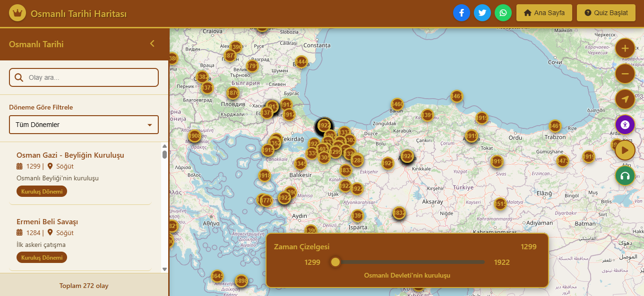Image resolution: width=644 pixels, height=296 pixels.
Task: Open the Osman Gazi - Beyliğin Kuruluşu event
Action: tap(70, 155)
